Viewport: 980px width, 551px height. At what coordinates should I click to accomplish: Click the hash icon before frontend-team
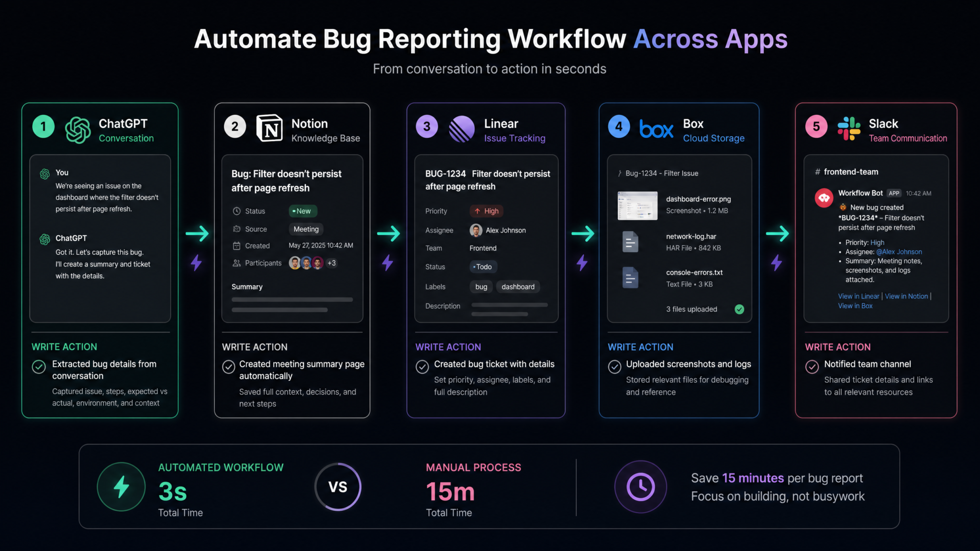(x=817, y=172)
